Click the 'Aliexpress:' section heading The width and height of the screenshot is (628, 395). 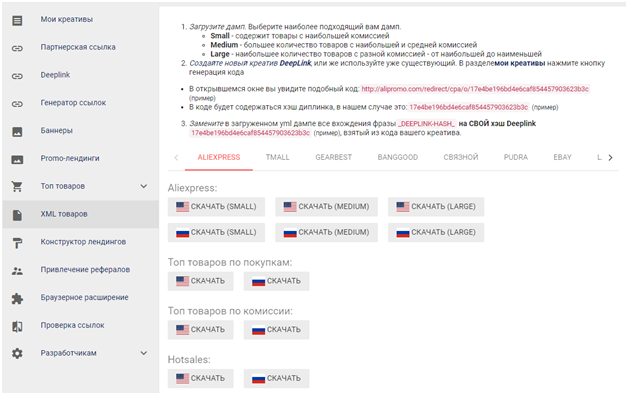pos(192,188)
